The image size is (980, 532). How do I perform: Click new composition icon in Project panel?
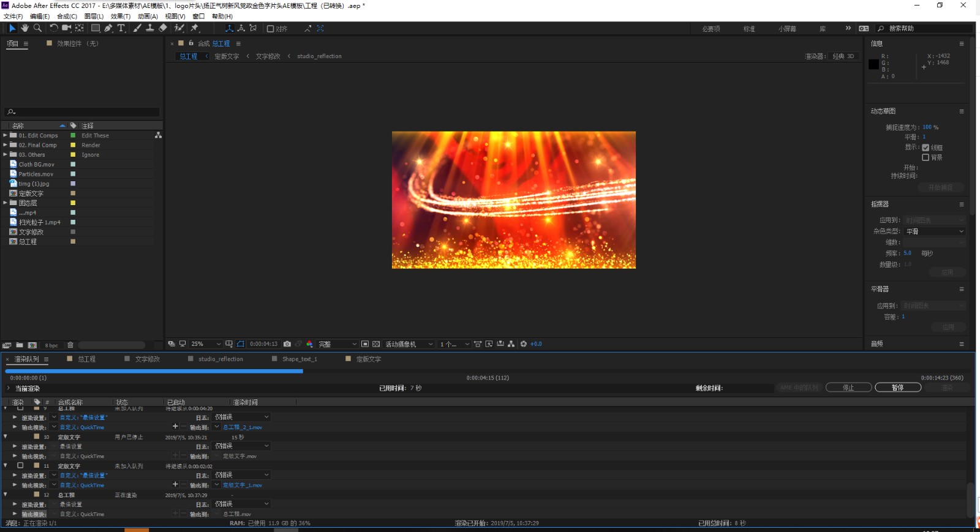(32, 345)
